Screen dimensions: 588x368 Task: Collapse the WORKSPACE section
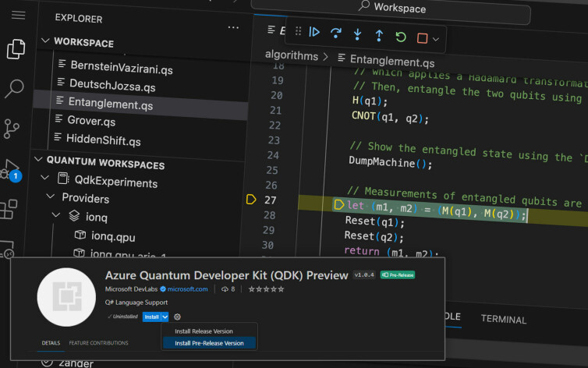click(45, 40)
